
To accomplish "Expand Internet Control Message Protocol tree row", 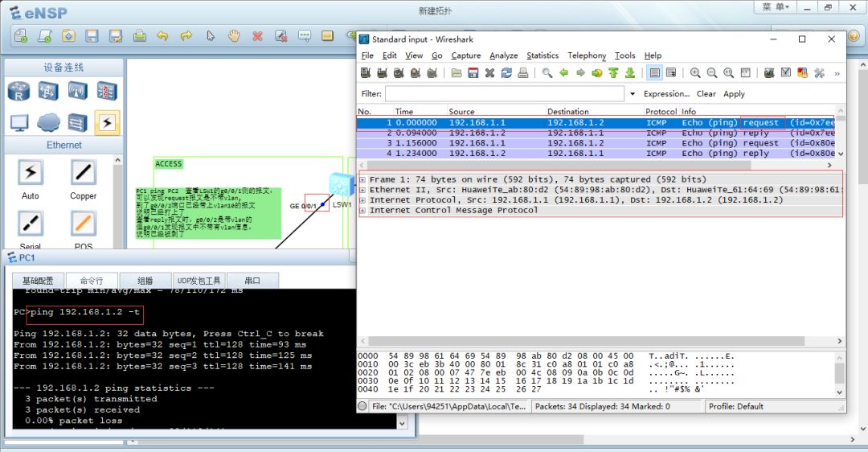I will (x=362, y=211).
